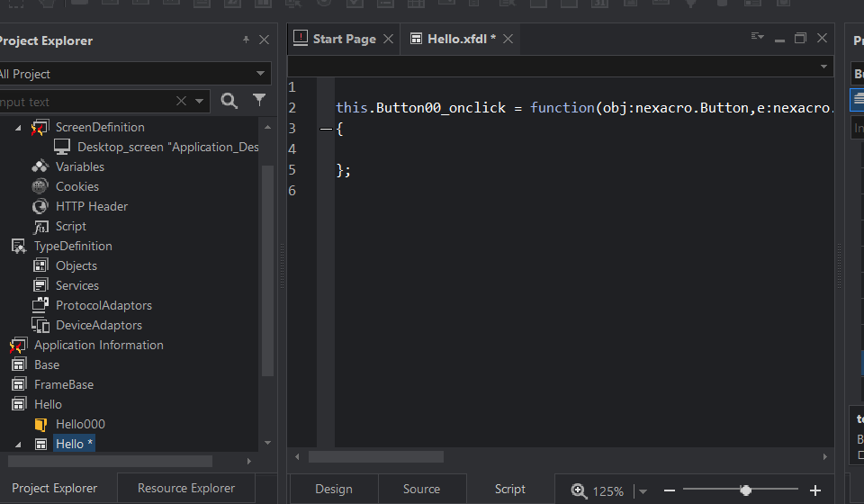The width and height of the screenshot is (864, 504).
Task: Open the function selector dropdown above code
Action: [x=823, y=67]
